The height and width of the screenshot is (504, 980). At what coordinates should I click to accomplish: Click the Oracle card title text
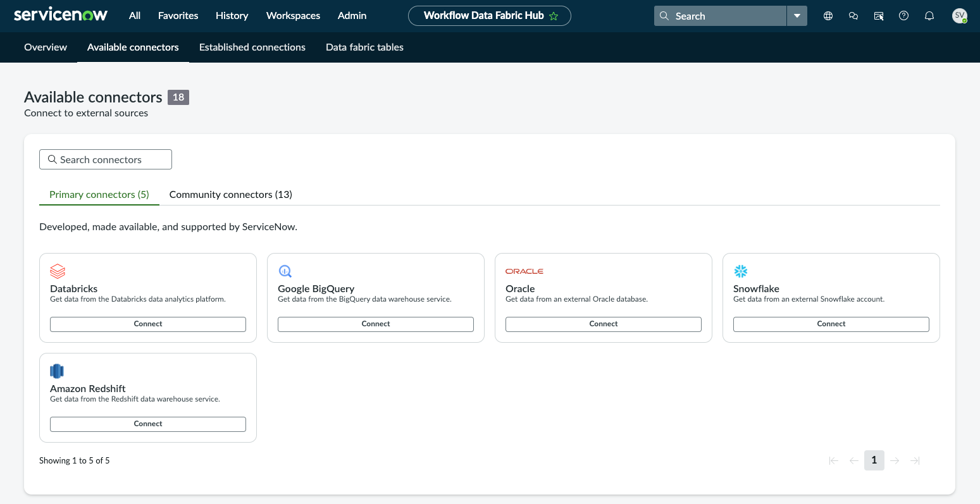coord(520,288)
